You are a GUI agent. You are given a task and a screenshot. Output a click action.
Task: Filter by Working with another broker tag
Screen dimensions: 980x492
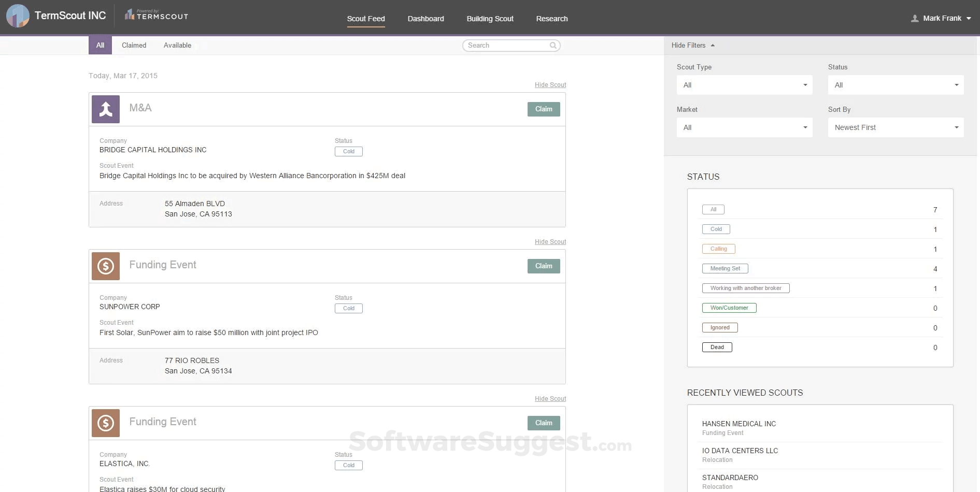click(x=746, y=288)
